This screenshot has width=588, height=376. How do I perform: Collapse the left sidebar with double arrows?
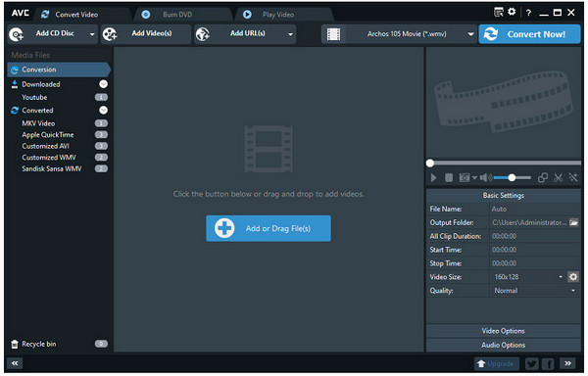(15, 363)
